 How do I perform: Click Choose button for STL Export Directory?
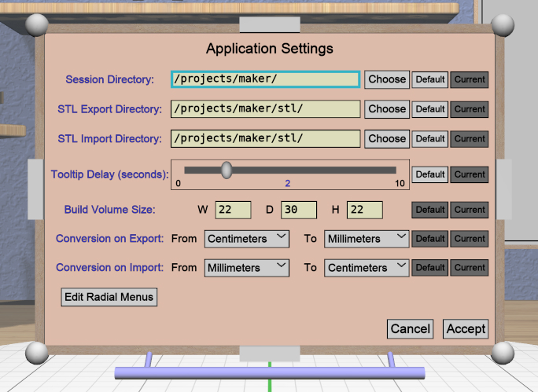coord(387,109)
